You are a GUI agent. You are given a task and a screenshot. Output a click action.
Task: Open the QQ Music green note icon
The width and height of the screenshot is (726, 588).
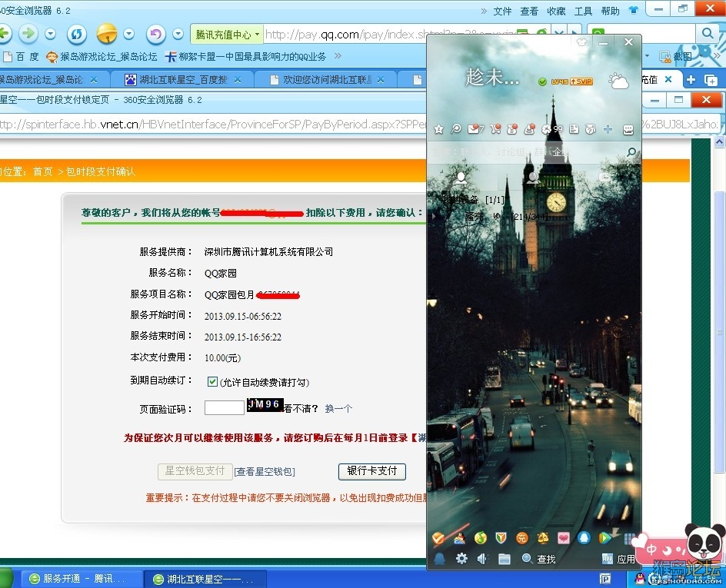[x=481, y=537]
